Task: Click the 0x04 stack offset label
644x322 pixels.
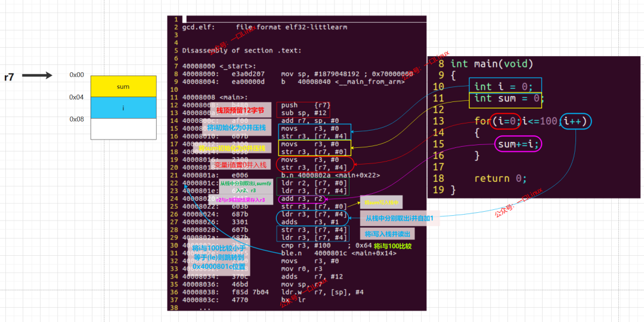Action: pyautogui.click(x=76, y=97)
